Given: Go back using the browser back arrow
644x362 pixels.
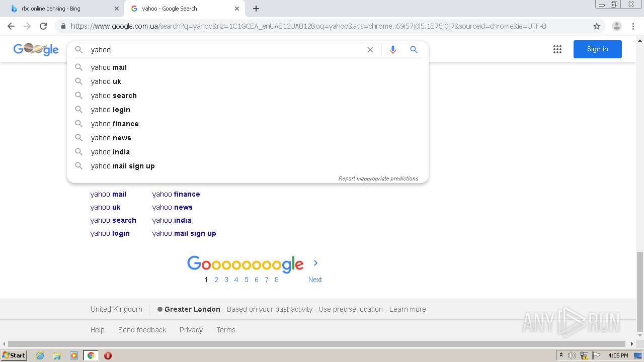Looking at the screenshot, I should (11, 26).
